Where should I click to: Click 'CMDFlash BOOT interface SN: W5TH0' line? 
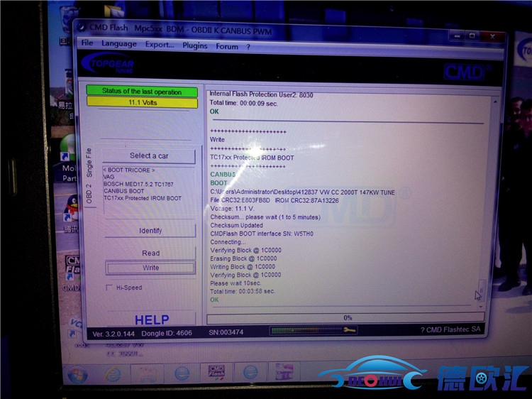pyautogui.click(x=262, y=234)
